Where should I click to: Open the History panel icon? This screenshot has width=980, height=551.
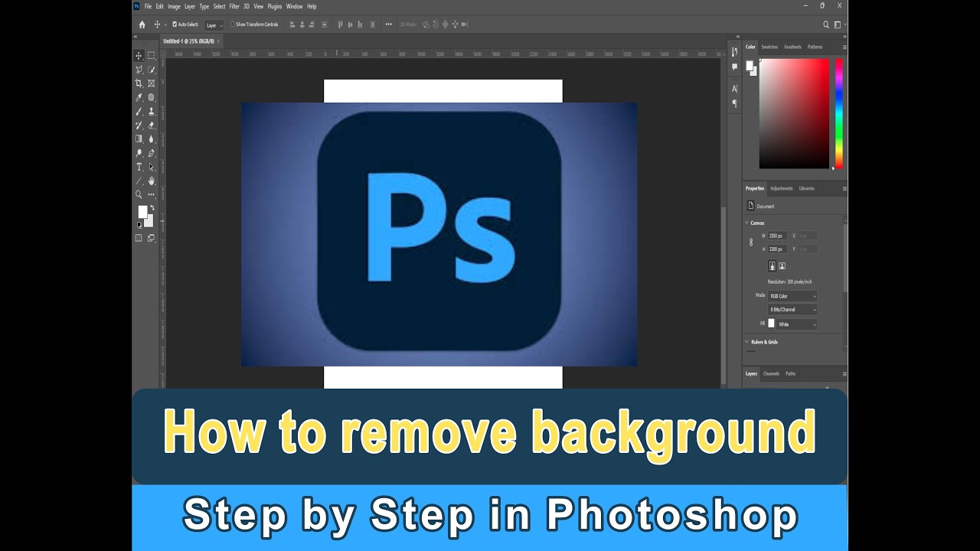click(x=734, y=52)
